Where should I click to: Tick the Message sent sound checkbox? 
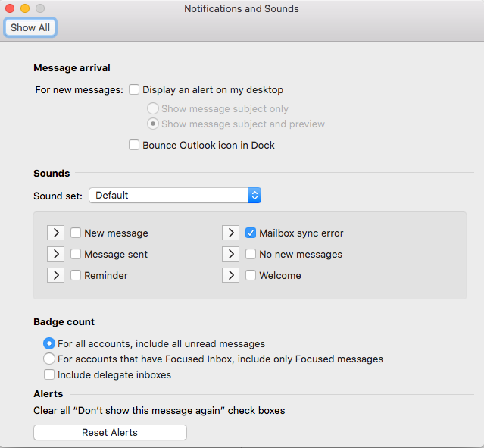(x=76, y=254)
